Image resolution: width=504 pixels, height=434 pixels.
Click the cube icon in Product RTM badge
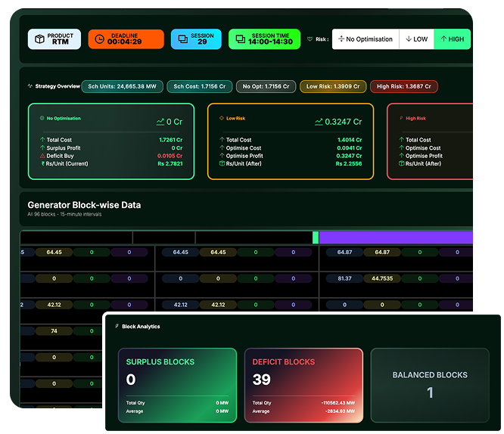(39, 39)
